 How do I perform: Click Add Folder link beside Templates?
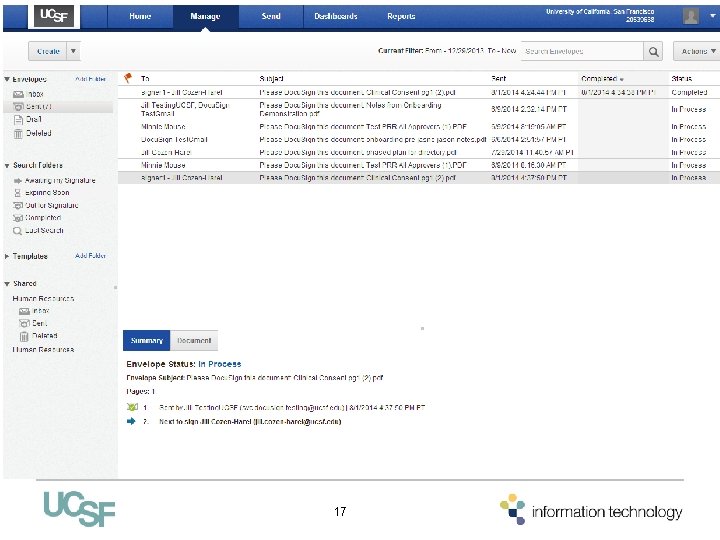point(90,256)
